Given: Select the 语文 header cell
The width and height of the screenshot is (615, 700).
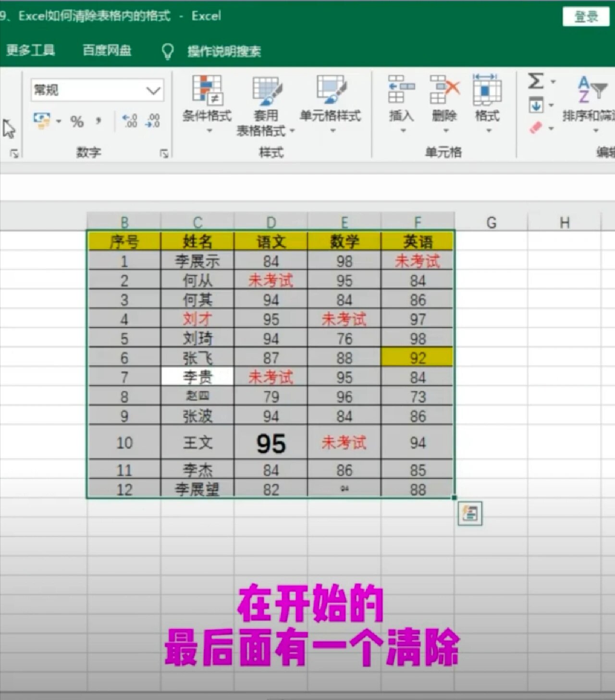Looking at the screenshot, I should tap(271, 241).
